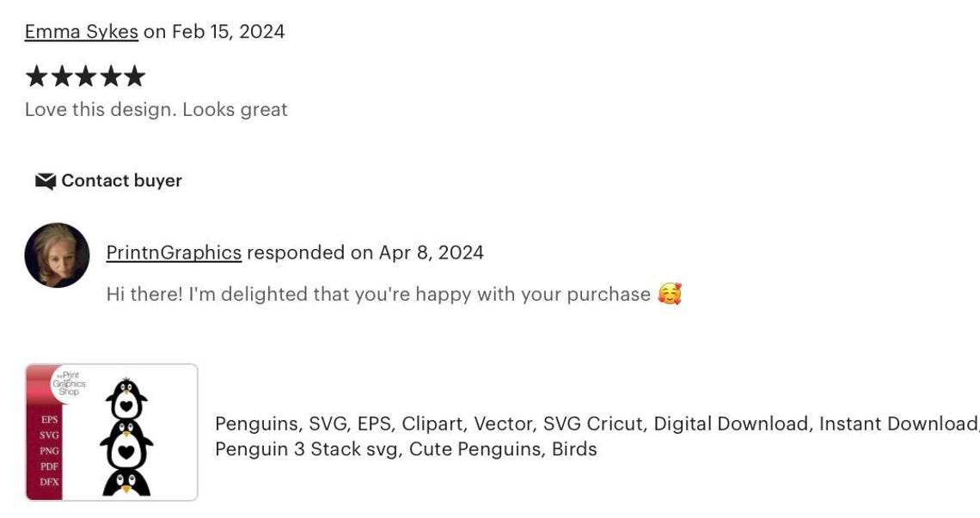Click the Contact buyer button text

tap(122, 180)
